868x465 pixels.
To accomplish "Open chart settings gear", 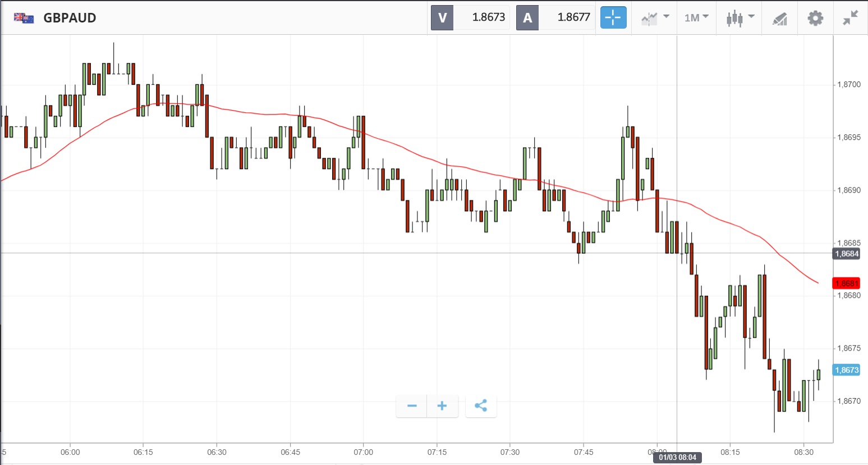I will click(x=815, y=18).
